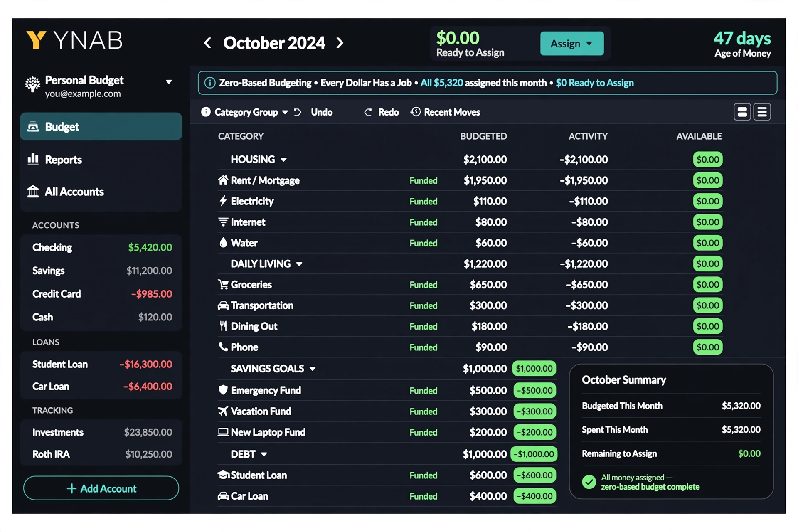Switch to expanded row view icon
Viewport: 798px width, 532px height.
click(x=742, y=112)
